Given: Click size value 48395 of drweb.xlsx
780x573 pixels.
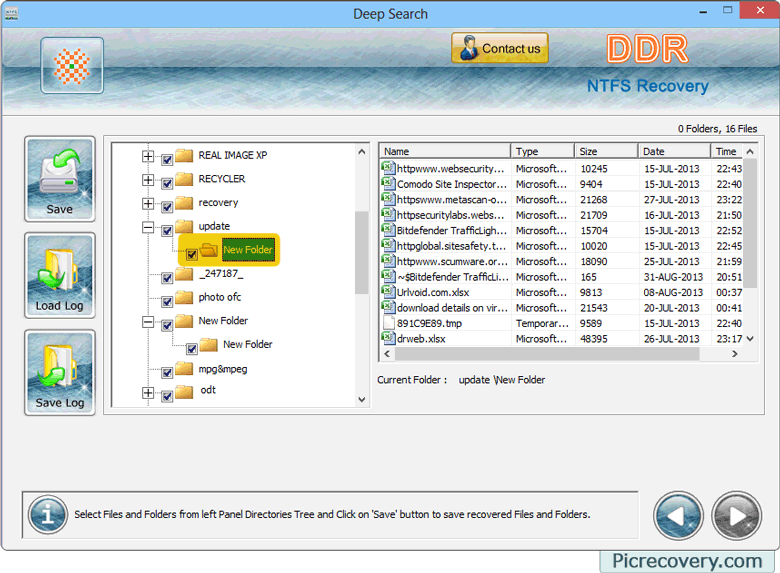Looking at the screenshot, I should pos(594,339).
